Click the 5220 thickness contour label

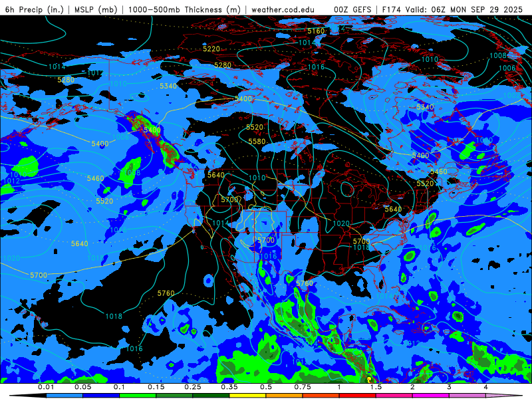(211, 49)
